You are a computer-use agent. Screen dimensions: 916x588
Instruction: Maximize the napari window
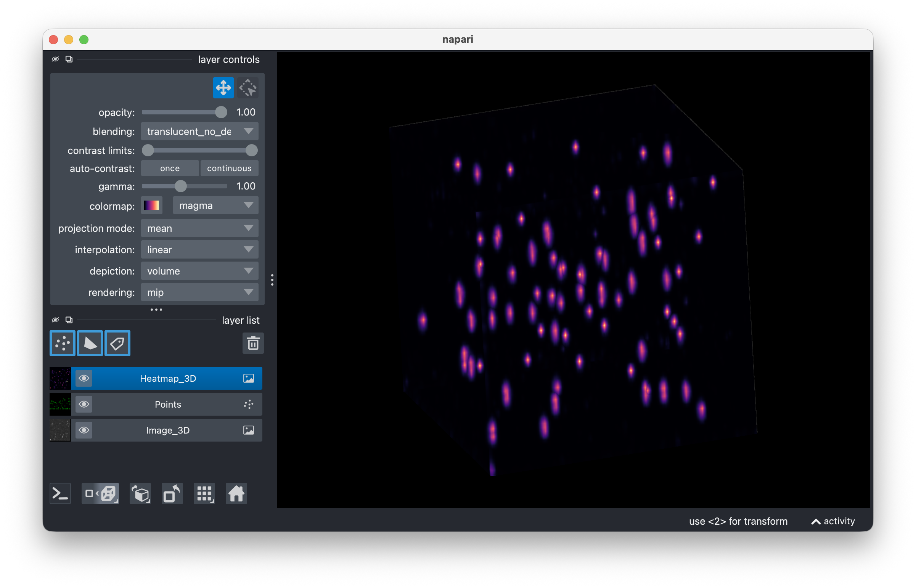click(84, 39)
